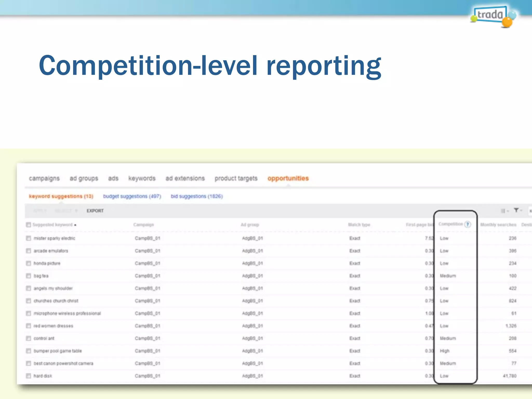The image size is (532, 399).
Task: Open budget suggestions (497) link
Action: click(132, 196)
